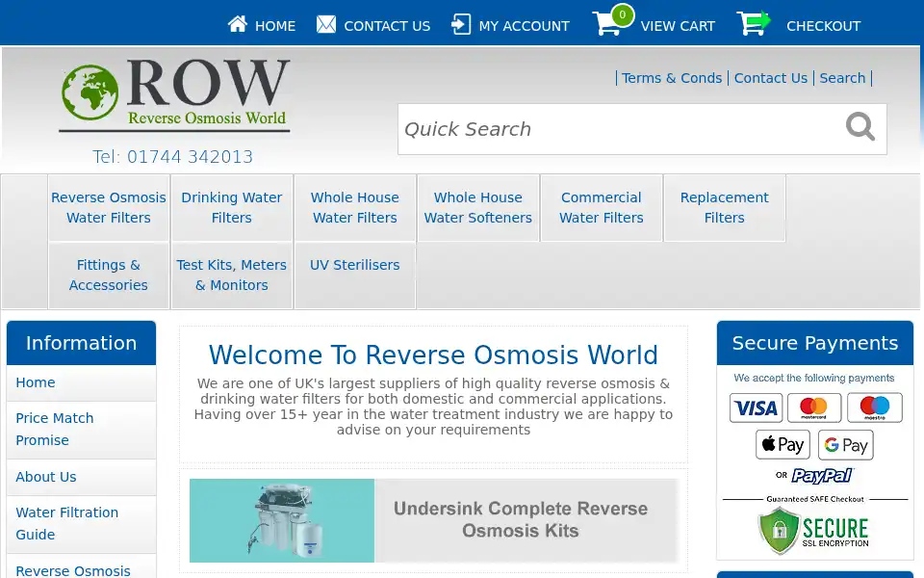Image resolution: width=924 pixels, height=578 pixels.
Task: Open Reverse Osmosis Water Filters category
Action: [109, 208]
